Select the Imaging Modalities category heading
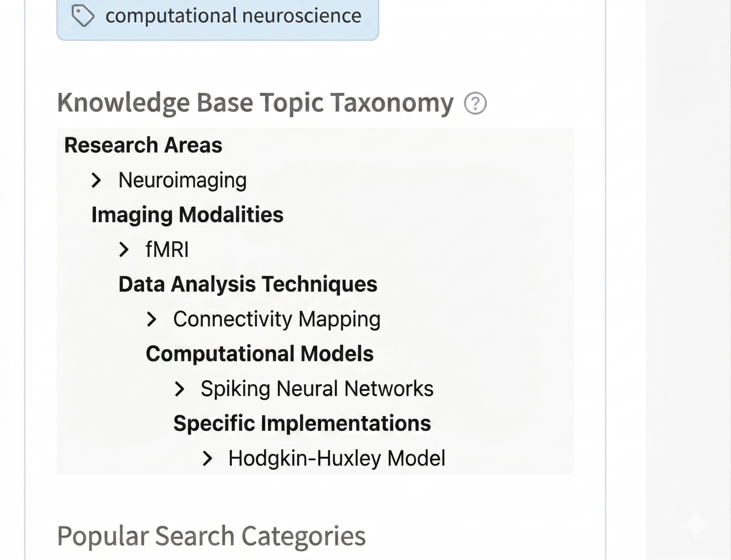This screenshot has height=560, width=731. [x=187, y=215]
